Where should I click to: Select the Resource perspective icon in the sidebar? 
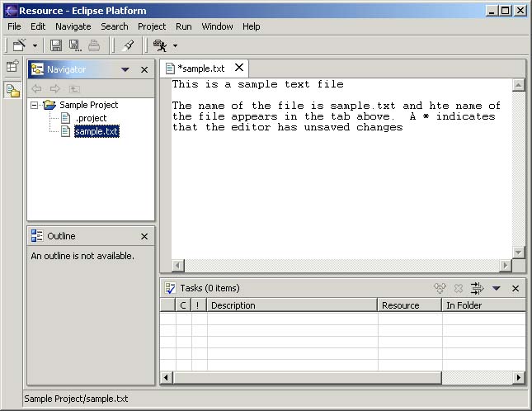[x=13, y=91]
